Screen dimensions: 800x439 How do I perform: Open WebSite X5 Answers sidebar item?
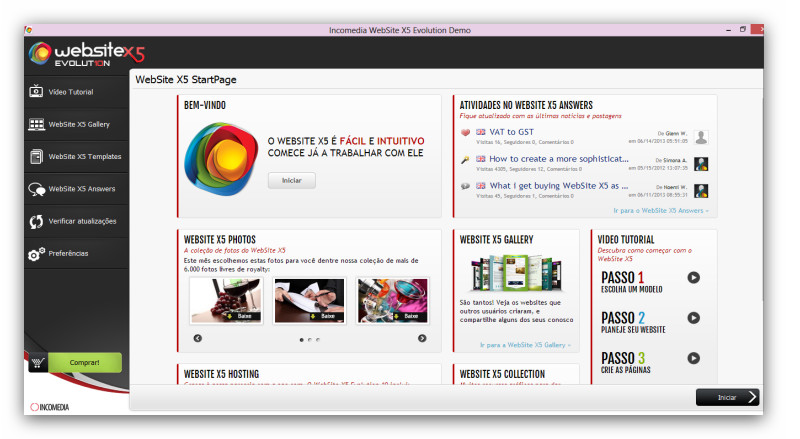pyautogui.click(x=77, y=189)
